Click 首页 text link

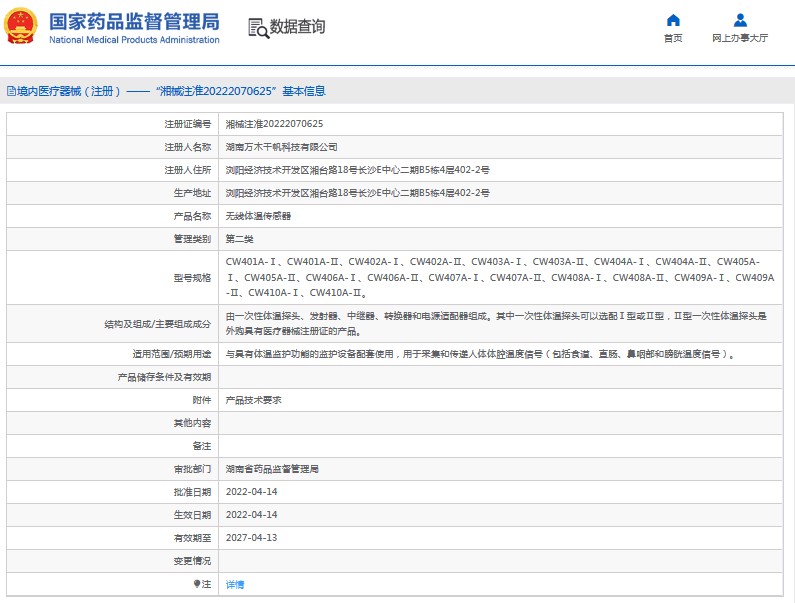tap(673, 38)
